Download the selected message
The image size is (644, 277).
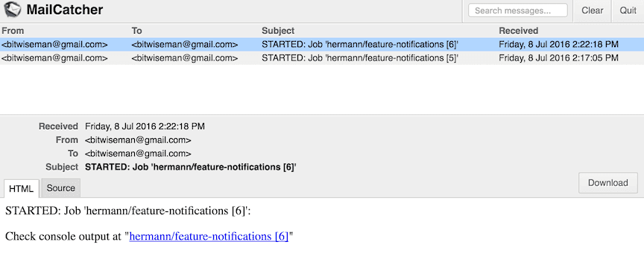coord(608,183)
